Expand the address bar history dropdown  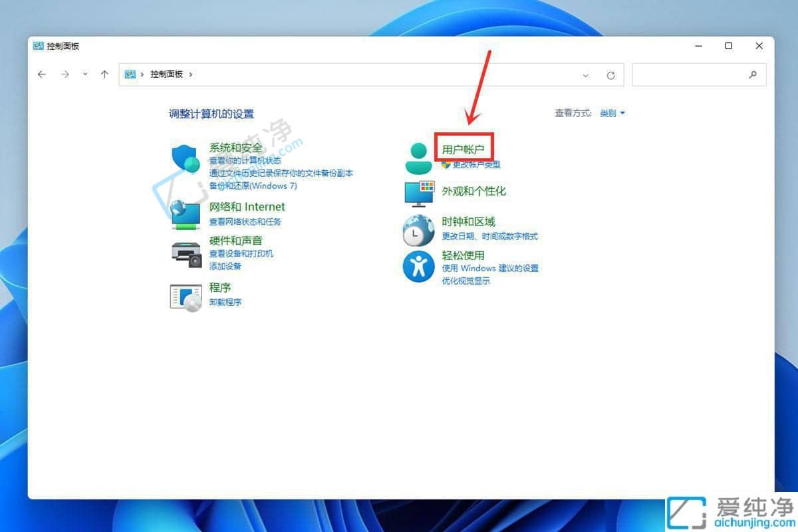[585, 74]
